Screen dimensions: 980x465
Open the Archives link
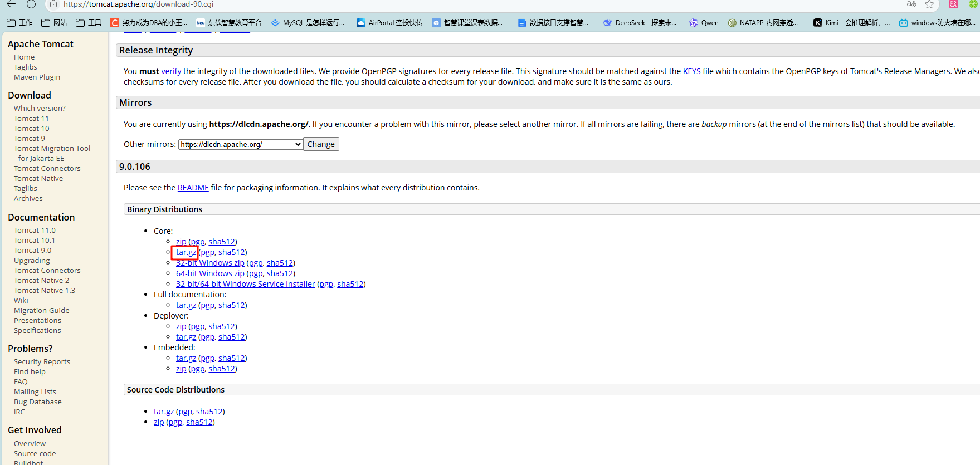click(x=28, y=198)
